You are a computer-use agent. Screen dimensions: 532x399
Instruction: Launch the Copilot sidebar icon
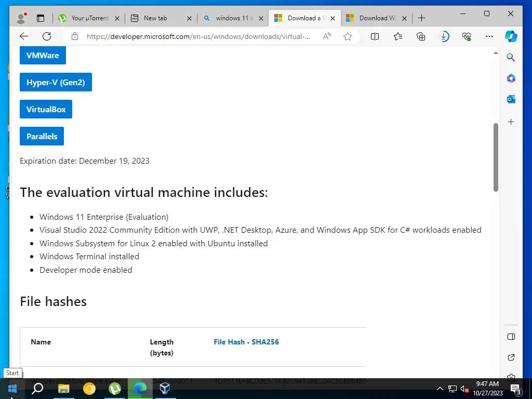click(511, 36)
